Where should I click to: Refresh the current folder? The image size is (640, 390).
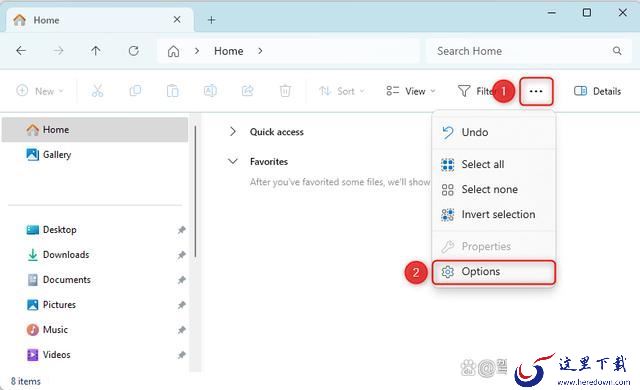click(x=133, y=51)
